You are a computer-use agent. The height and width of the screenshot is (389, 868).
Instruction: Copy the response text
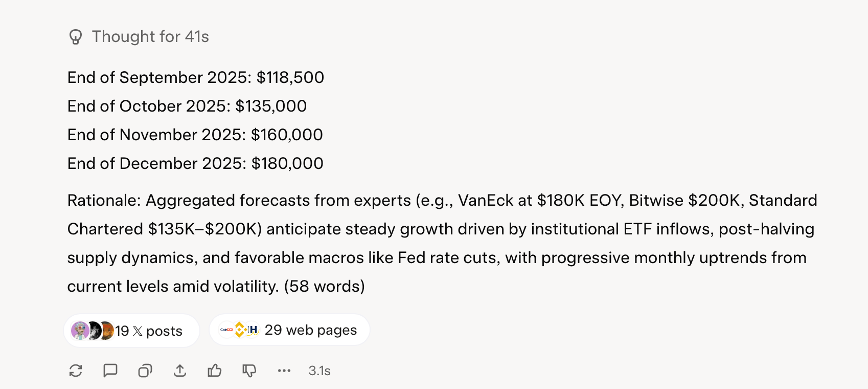(x=145, y=371)
